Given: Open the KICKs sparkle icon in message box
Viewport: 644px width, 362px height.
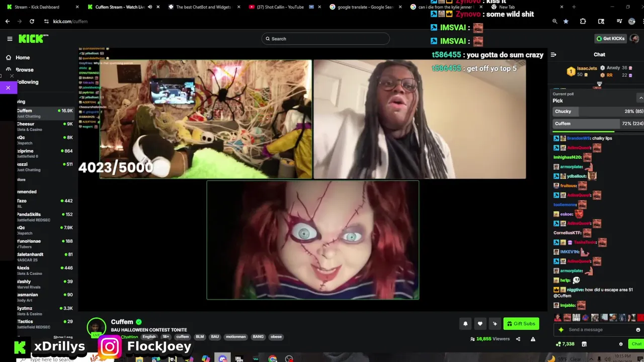Looking at the screenshot, I should [x=561, y=330].
